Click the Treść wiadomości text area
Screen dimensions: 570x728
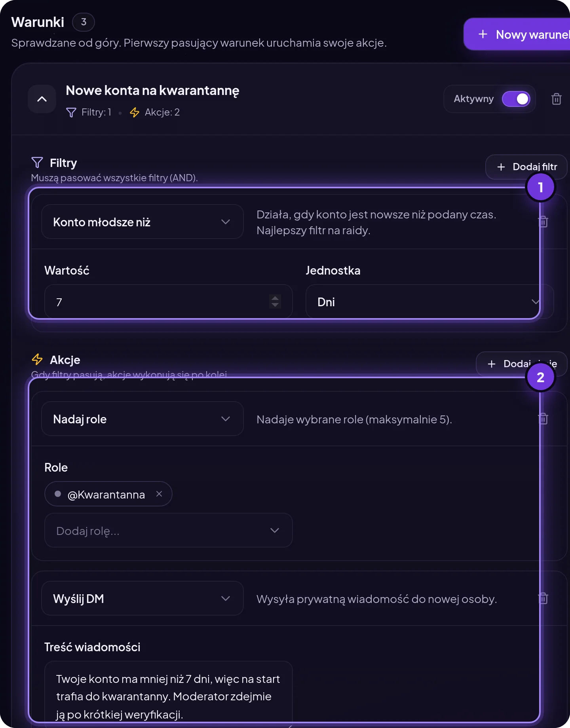169,695
